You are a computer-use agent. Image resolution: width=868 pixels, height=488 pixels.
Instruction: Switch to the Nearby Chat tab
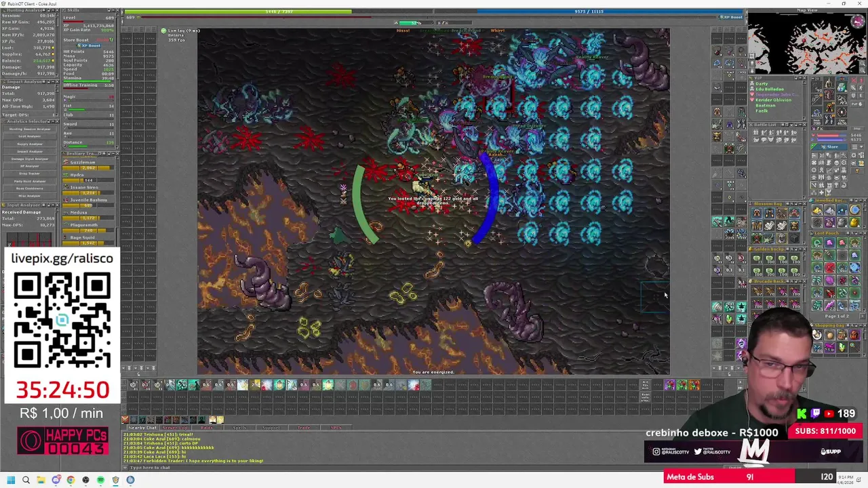pyautogui.click(x=142, y=428)
